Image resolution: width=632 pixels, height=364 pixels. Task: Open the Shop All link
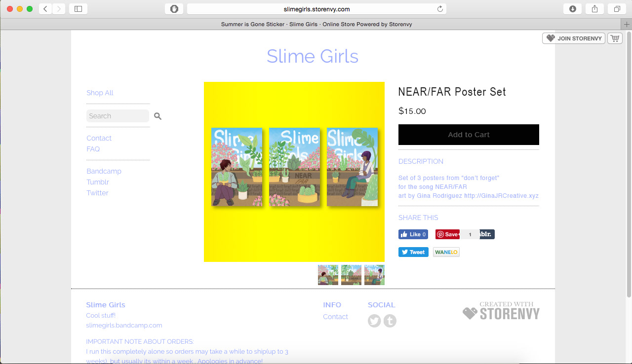tap(100, 93)
